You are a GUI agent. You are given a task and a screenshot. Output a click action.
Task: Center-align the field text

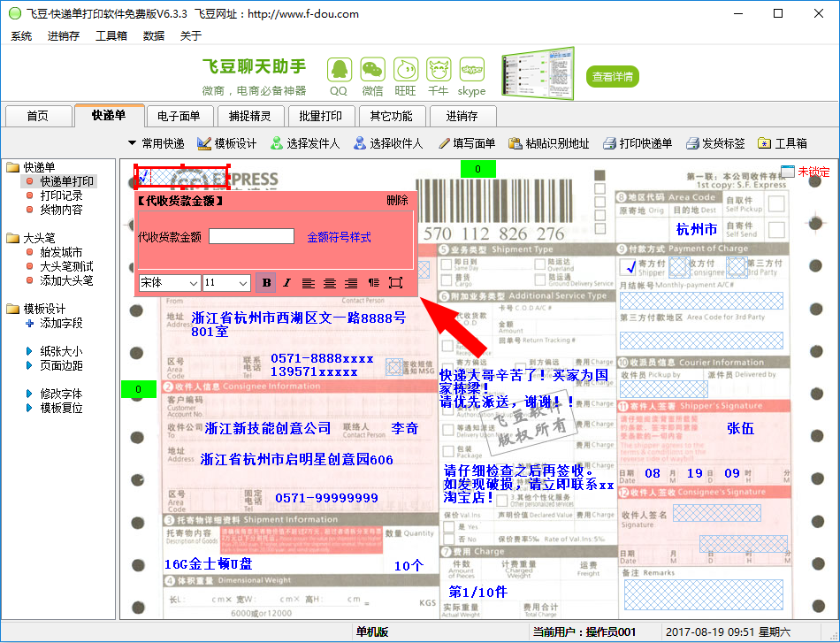(x=330, y=283)
